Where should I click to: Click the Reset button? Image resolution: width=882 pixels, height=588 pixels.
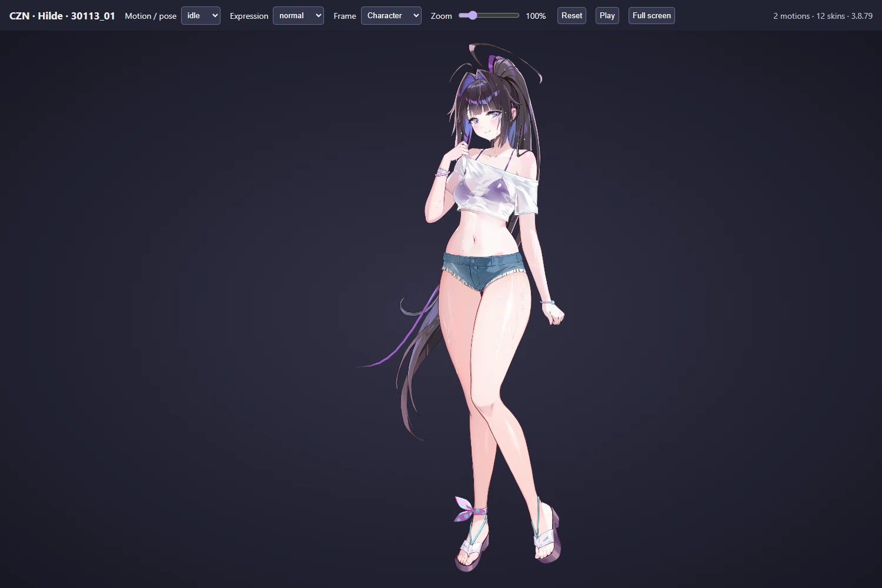[572, 16]
